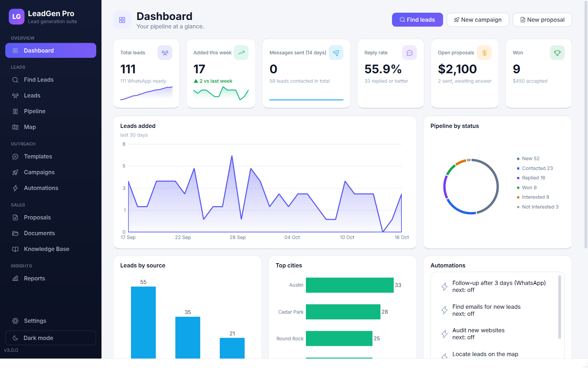Screen dimensions: 588x368
Task: Open Proposals in the sidebar
Action: [x=51, y=218]
